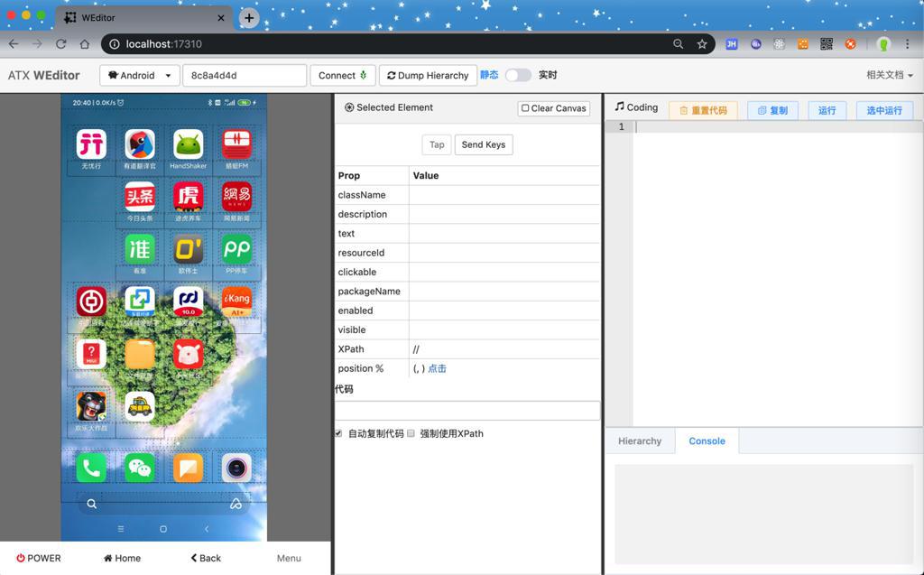The height and width of the screenshot is (575, 924).
Task: Tap the phone back chevron navigation button
Action: pos(207,529)
